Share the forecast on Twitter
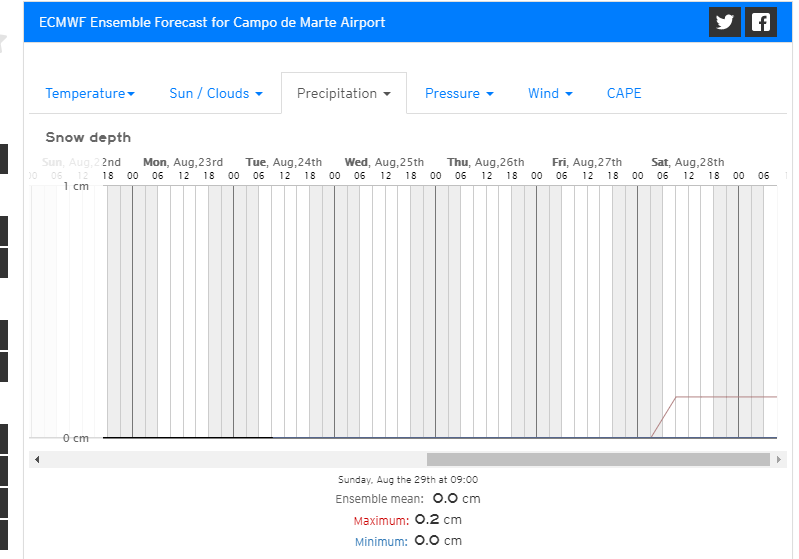Viewport: 799px width, 559px height. click(725, 22)
